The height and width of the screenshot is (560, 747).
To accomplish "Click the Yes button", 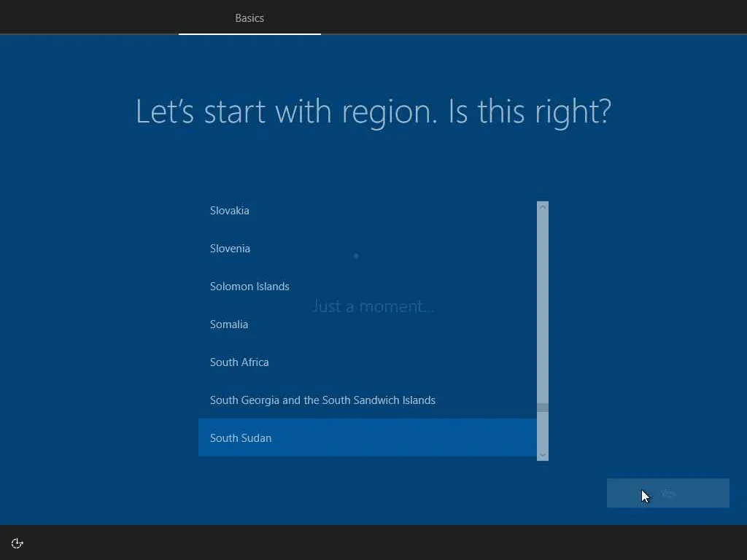I will tap(668, 493).
